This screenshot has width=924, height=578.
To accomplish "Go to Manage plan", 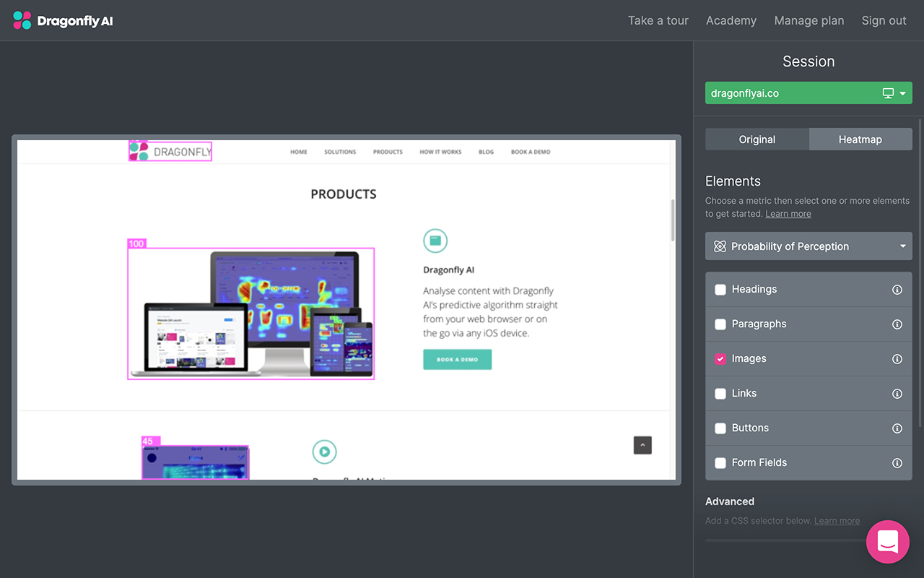I will (809, 20).
